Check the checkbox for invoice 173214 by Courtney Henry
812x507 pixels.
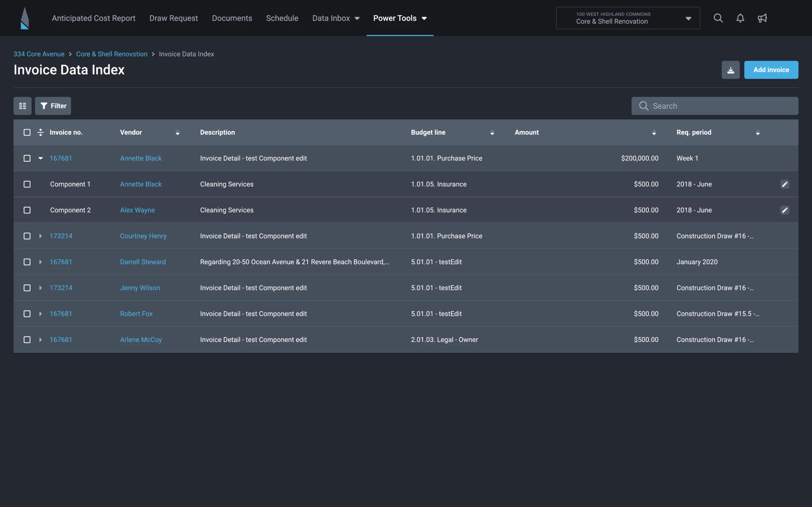click(27, 236)
